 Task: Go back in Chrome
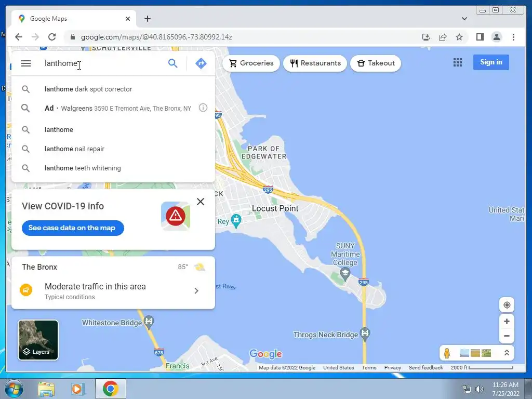(19, 37)
